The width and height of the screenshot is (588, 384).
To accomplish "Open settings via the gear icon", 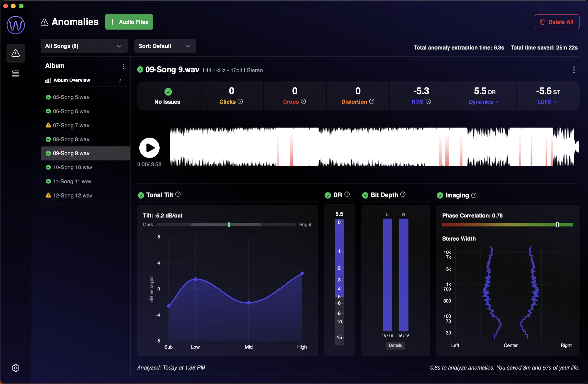I will pos(15,368).
